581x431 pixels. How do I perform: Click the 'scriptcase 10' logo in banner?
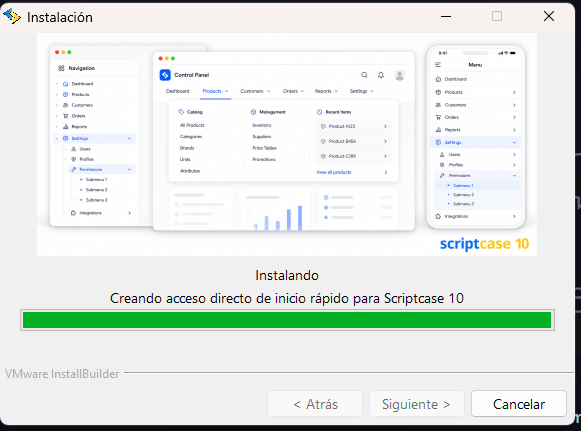point(484,244)
